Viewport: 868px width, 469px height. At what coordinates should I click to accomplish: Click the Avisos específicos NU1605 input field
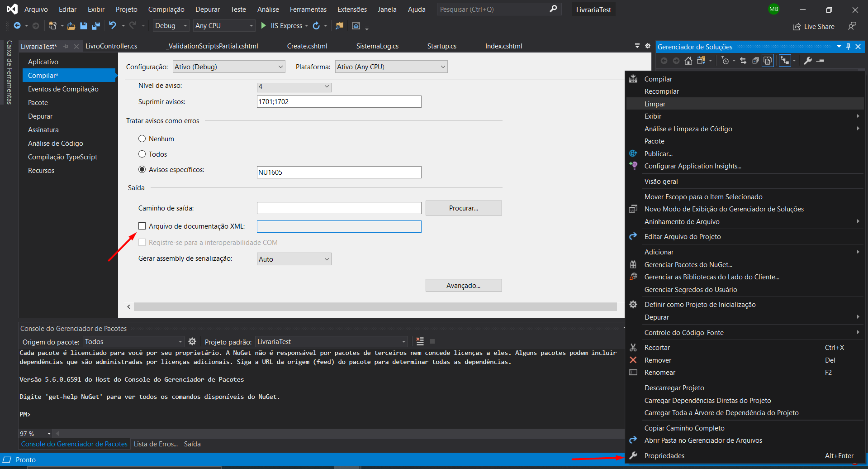(339, 172)
